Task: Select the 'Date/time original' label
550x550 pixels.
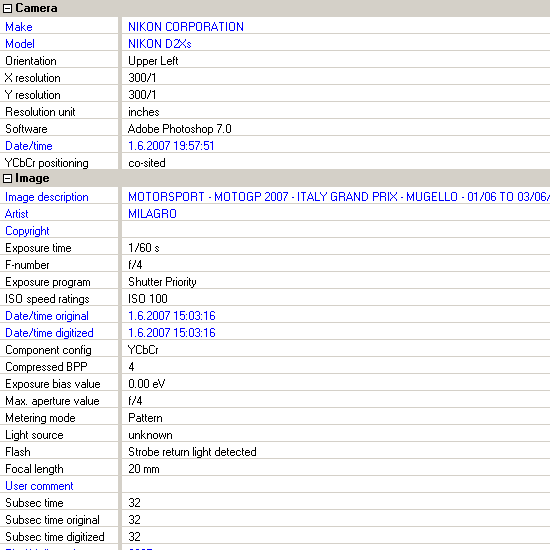Action: coord(47,316)
